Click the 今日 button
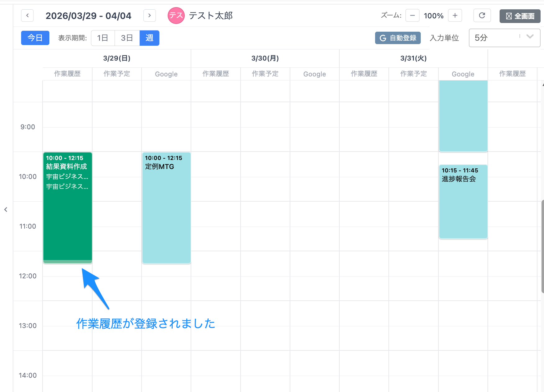 [35, 38]
